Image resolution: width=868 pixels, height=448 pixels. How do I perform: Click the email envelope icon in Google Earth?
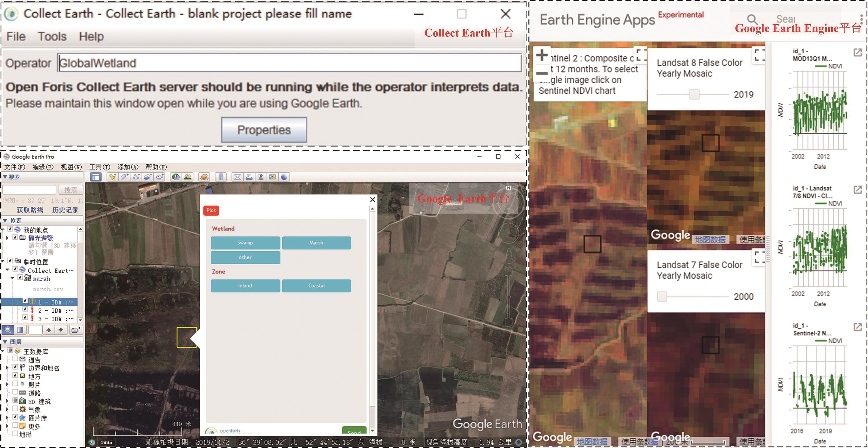point(237,177)
